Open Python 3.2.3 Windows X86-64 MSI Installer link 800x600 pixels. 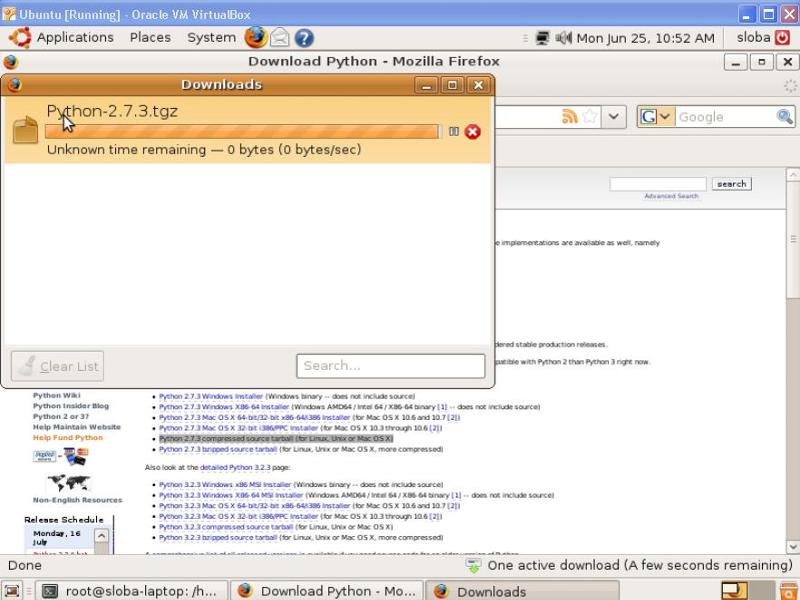(x=231, y=495)
